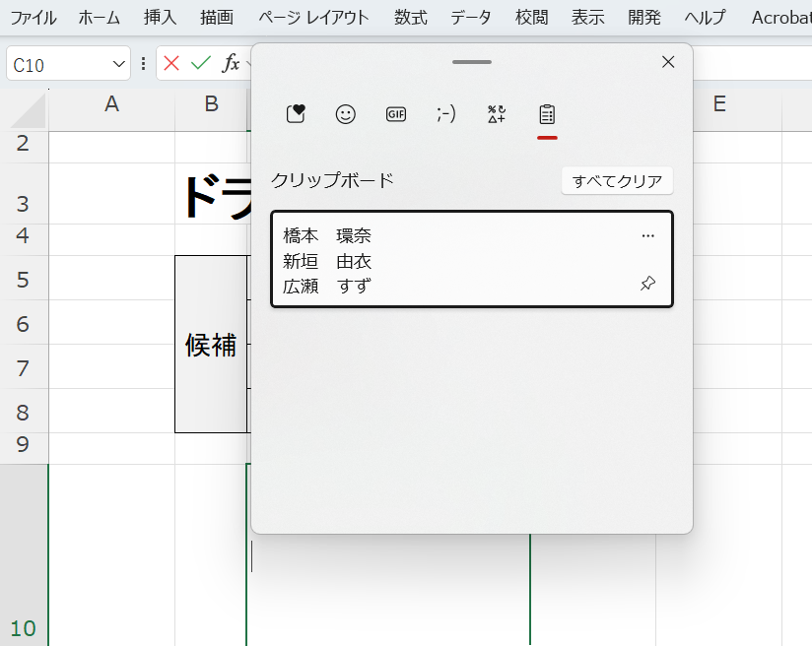
Task: Cancel the formula entry with X icon
Action: click(x=171, y=64)
